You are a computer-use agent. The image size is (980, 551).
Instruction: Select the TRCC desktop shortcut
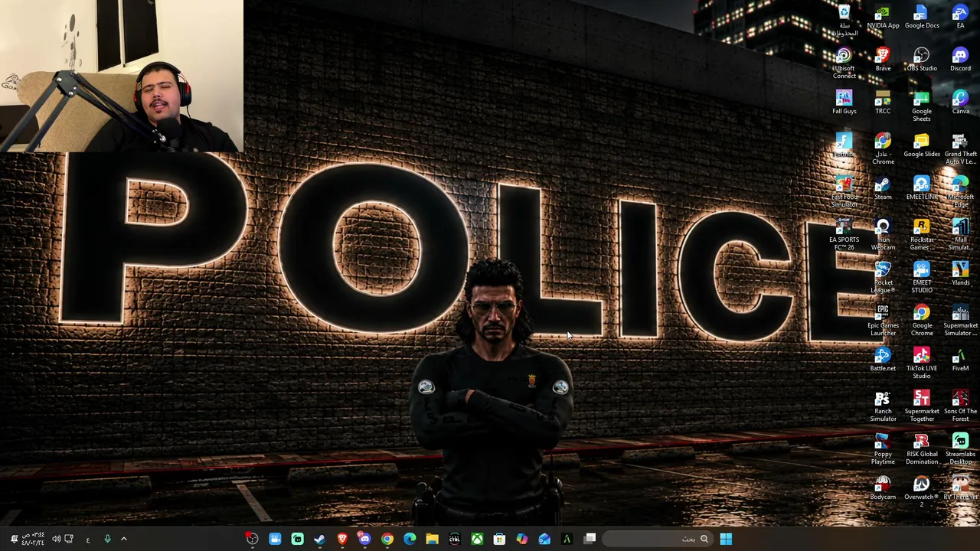[x=883, y=103]
